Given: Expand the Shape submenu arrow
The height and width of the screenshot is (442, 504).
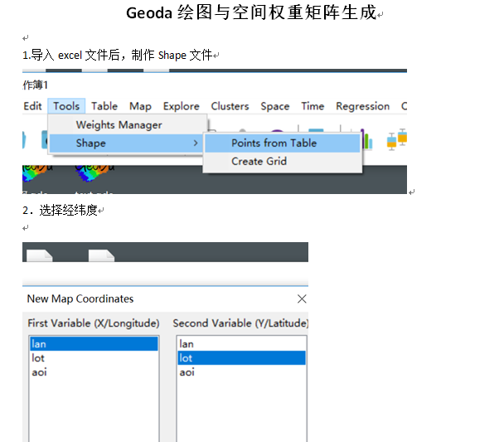Looking at the screenshot, I should (x=196, y=143).
